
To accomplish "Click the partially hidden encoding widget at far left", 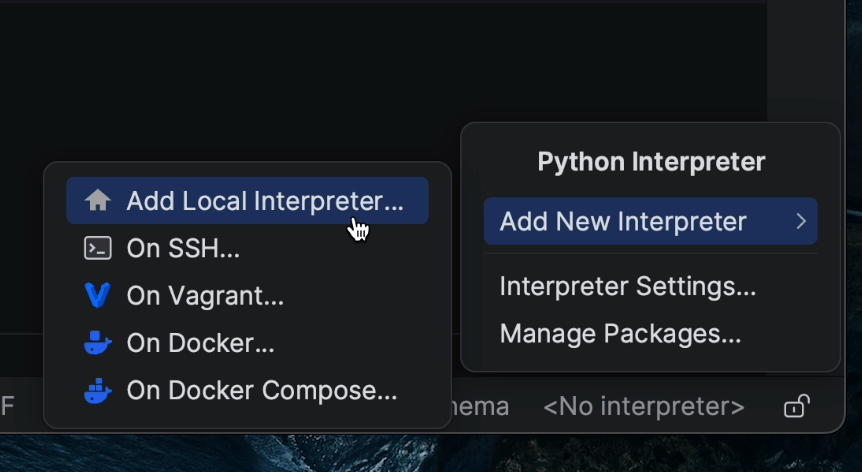I will (8, 407).
